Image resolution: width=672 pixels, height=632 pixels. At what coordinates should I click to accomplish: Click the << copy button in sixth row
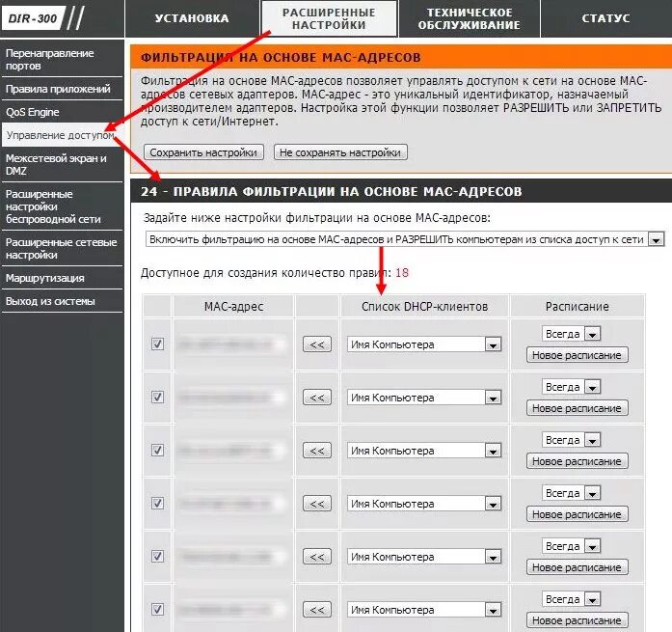point(317,610)
